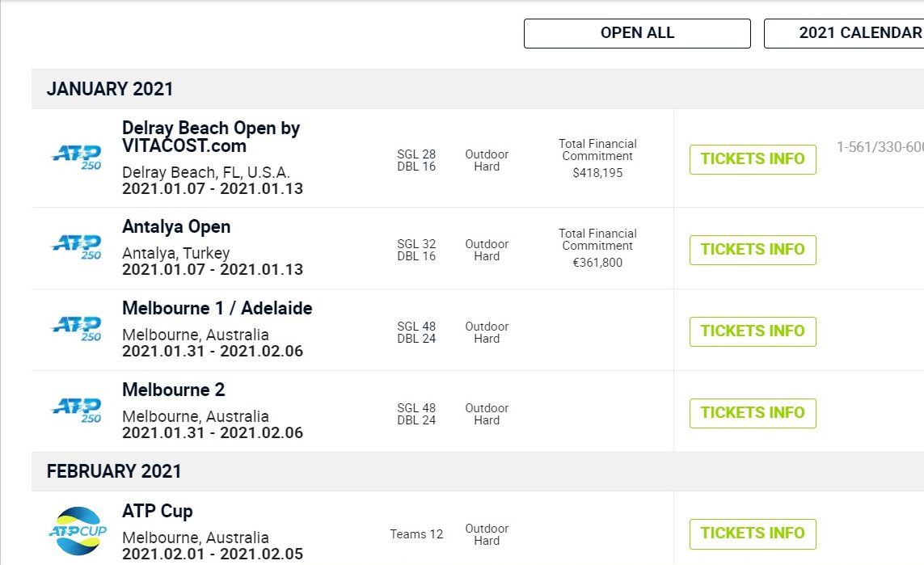Screen dimensions: 924x565
Task: Click Tickets Info for ATP Cup
Action: (752, 533)
